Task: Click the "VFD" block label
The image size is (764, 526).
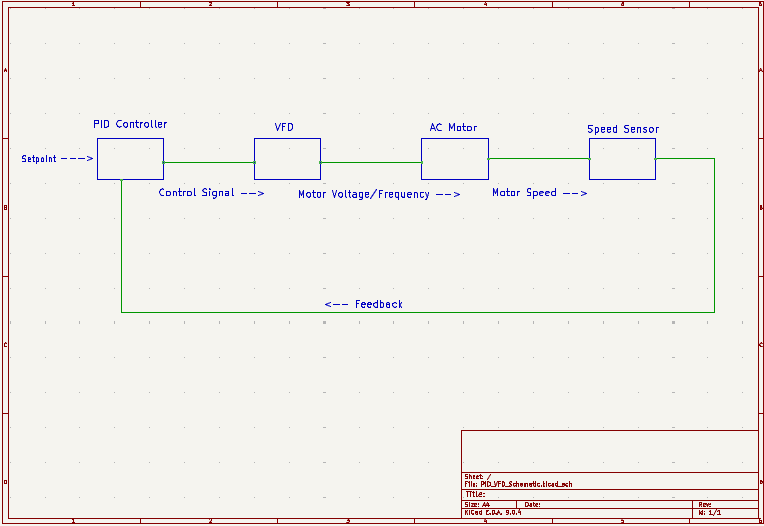Action: point(284,127)
